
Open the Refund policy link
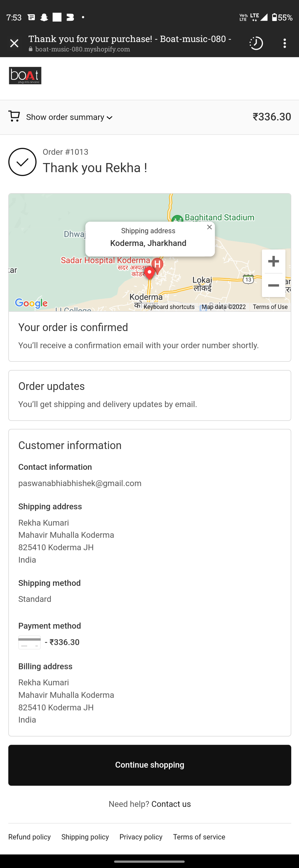click(x=29, y=837)
